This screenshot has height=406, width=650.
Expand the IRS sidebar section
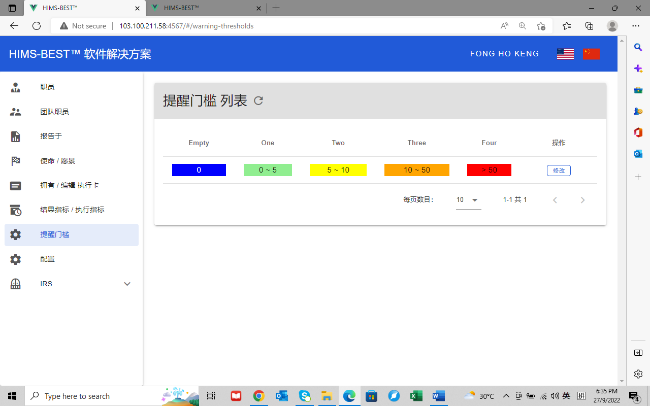click(x=126, y=284)
